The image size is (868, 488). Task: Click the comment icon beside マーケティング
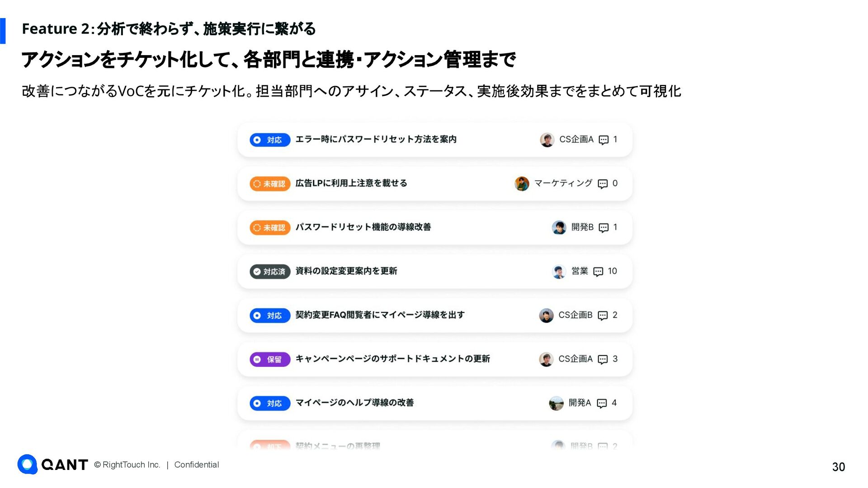point(603,184)
